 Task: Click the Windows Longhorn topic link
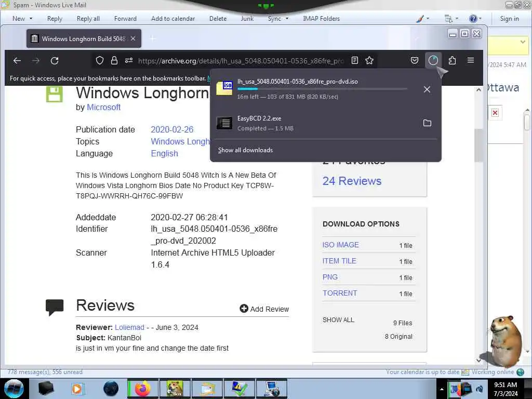tap(180, 141)
